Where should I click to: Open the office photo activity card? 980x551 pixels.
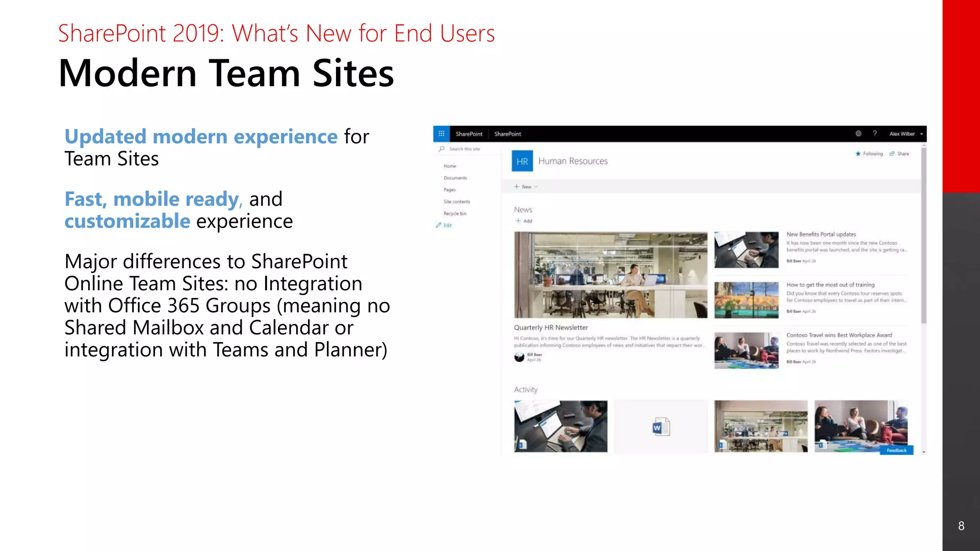[761, 426]
